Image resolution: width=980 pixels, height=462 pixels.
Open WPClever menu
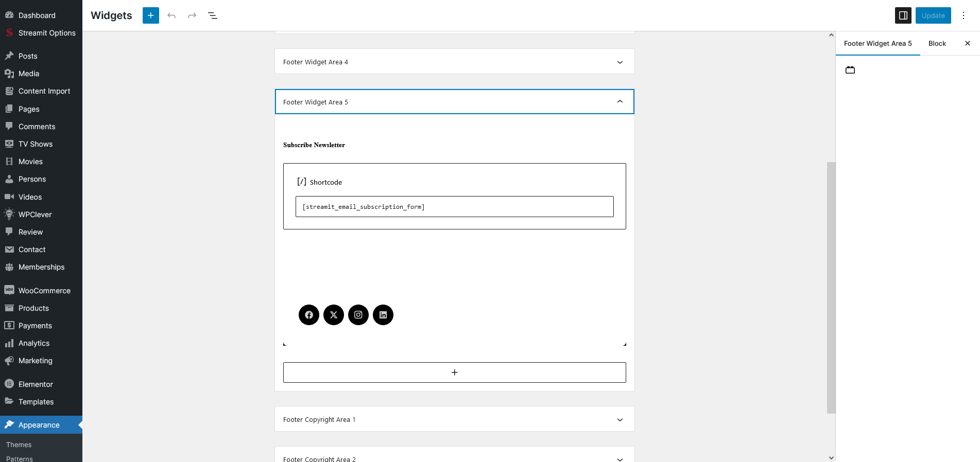tap(41, 215)
